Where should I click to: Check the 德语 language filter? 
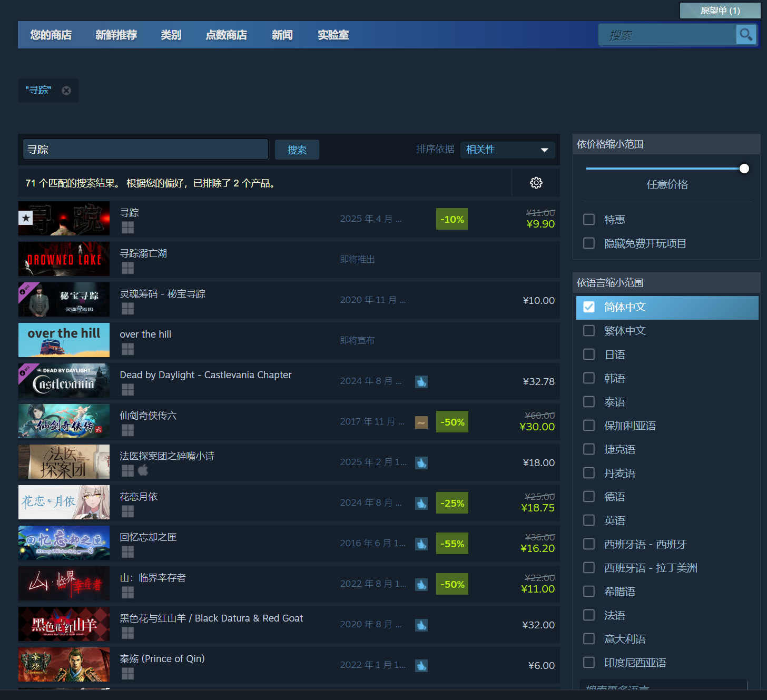coord(589,496)
